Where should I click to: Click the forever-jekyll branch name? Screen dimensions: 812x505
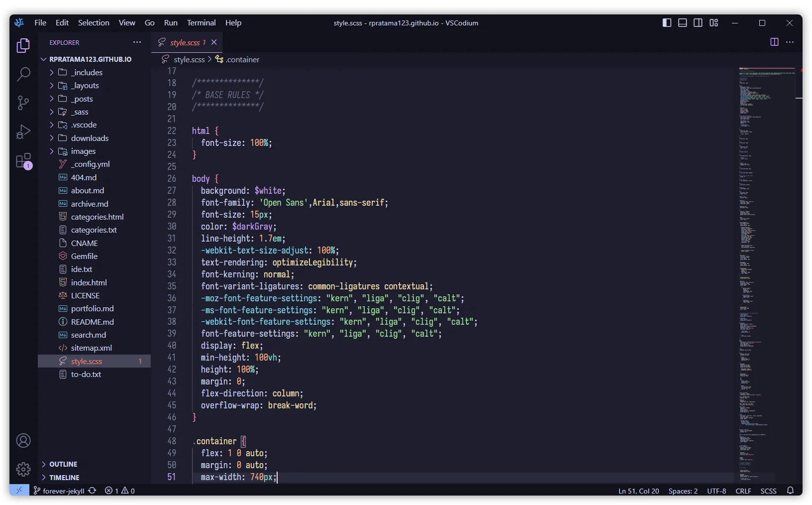63,491
